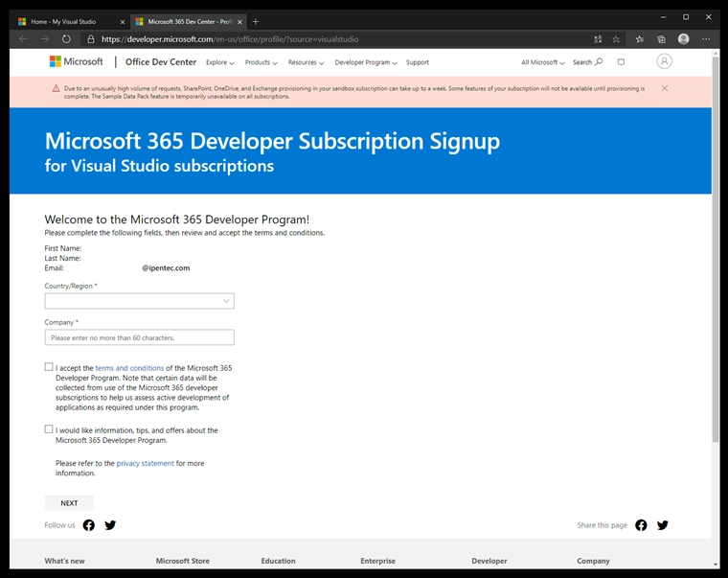Click the What's new footer heading
Screen dimensions: 728x578
[x=64, y=561]
